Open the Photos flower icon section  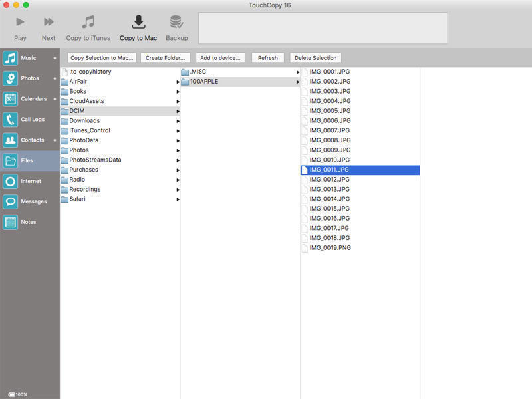[x=10, y=78]
